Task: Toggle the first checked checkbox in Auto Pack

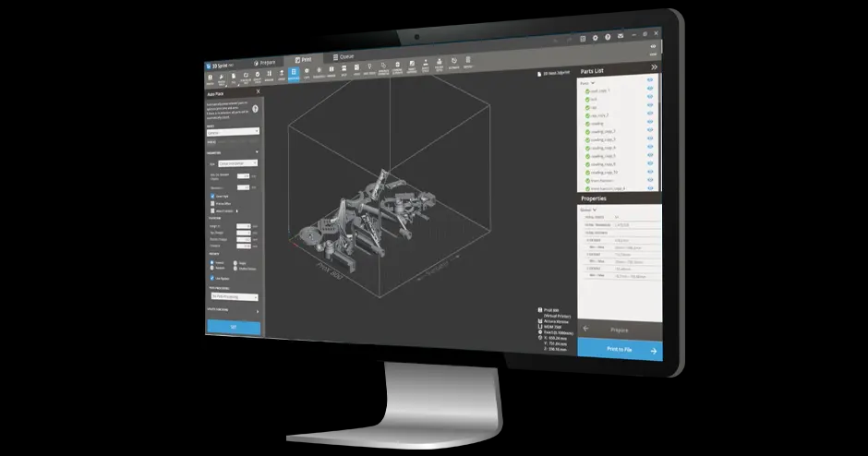Action: [211, 196]
